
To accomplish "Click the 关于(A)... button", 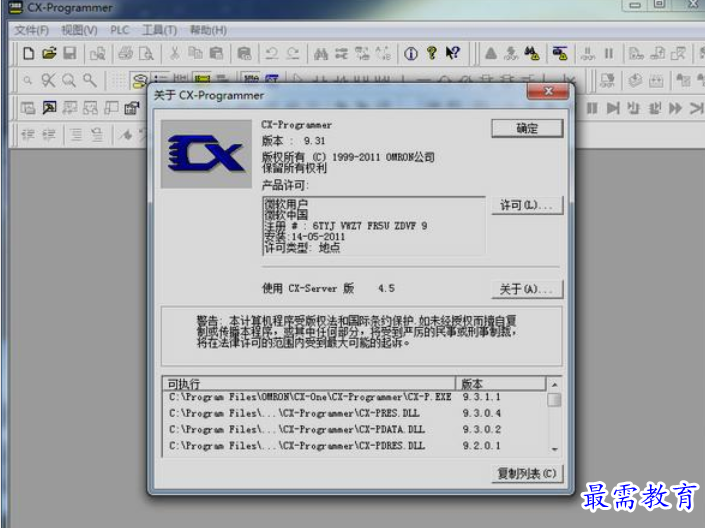I will point(527,289).
